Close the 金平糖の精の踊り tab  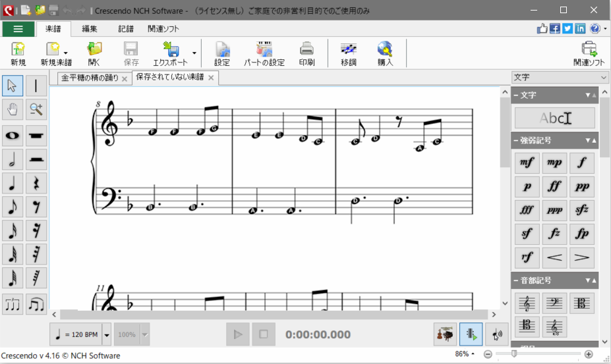point(125,78)
